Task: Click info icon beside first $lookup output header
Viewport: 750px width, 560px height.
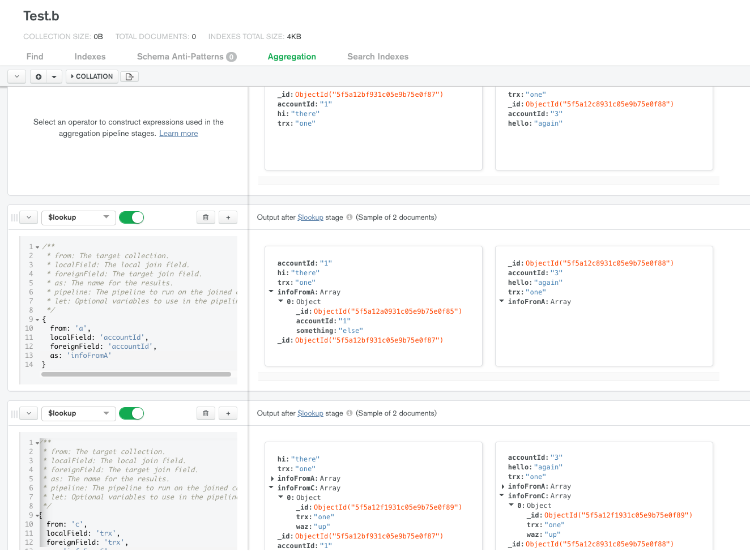Action: click(x=350, y=217)
